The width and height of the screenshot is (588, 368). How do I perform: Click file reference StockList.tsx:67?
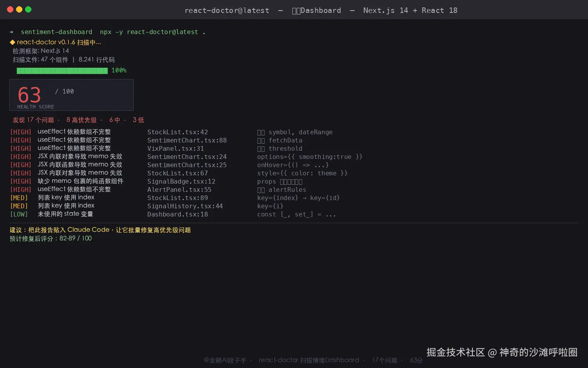coord(178,173)
